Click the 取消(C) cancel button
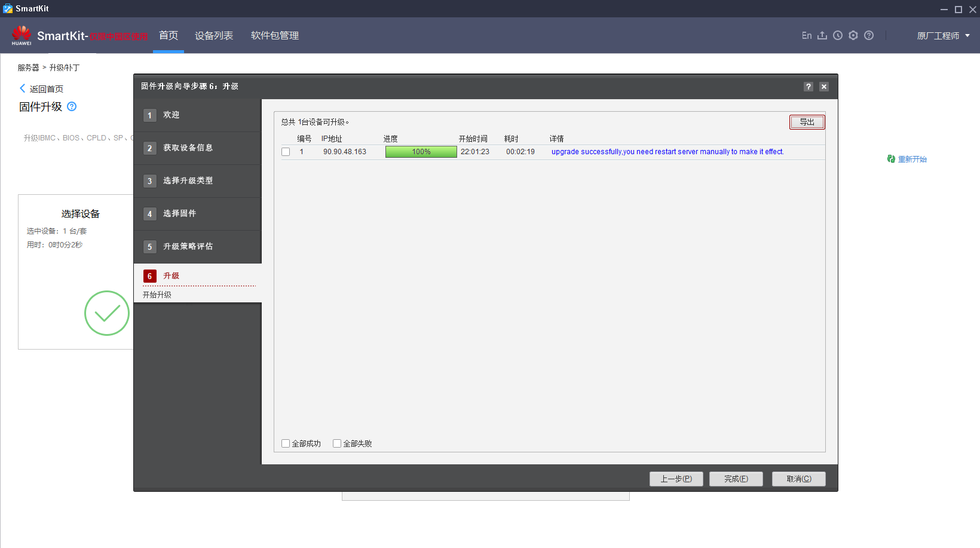Viewport: 980px width, 548px height. [x=799, y=479]
